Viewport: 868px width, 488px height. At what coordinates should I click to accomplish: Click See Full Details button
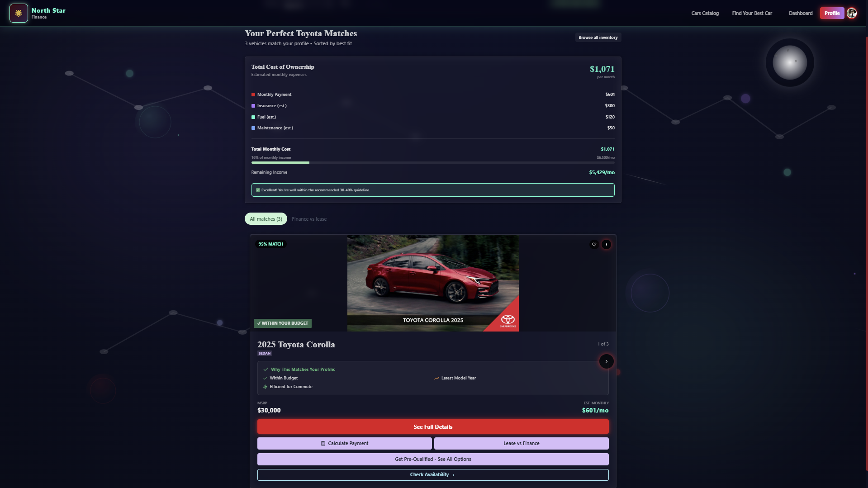tap(433, 427)
